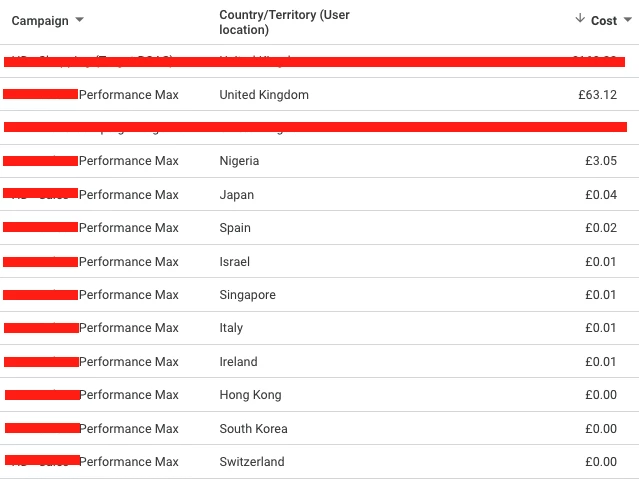
Task: Click the descending sort arrow beside Cost
Action: click(580, 20)
